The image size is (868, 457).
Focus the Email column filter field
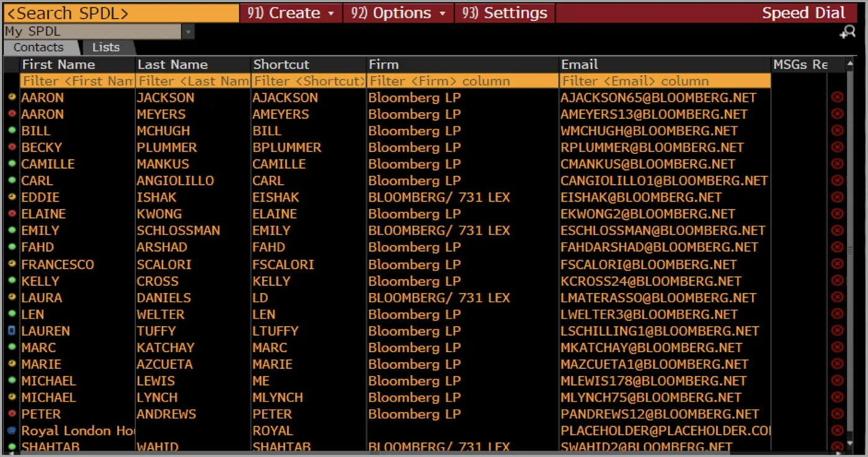(x=665, y=81)
